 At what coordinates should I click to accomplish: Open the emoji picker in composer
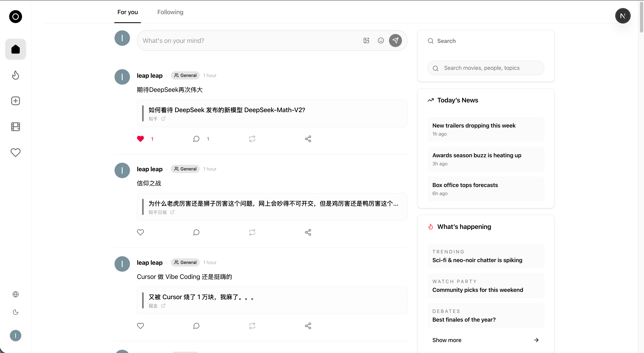pos(381,40)
